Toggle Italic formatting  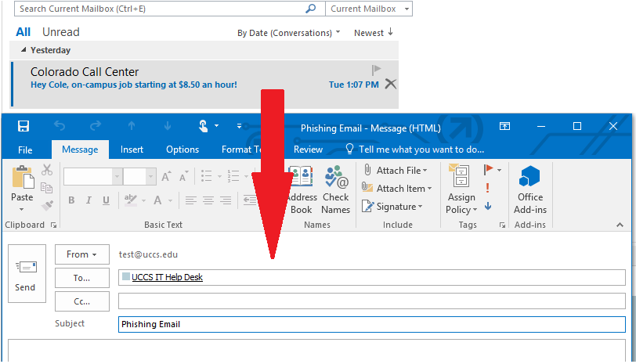coord(89,200)
